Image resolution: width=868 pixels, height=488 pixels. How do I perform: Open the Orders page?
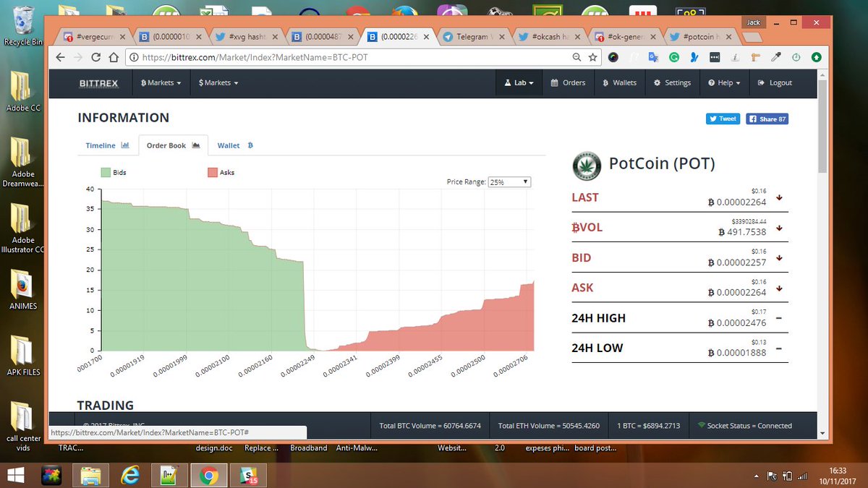tap(568, 83)
